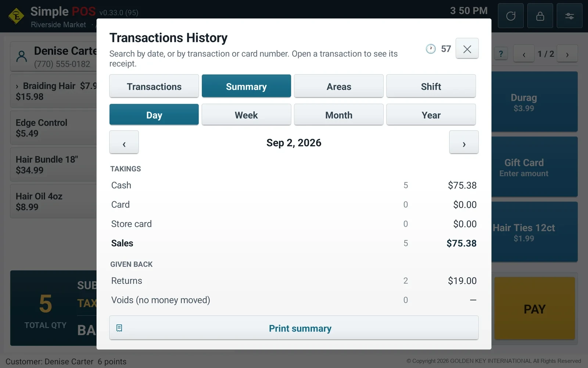Click the clock timer icon beside 57
Viewport: 588px width, 368px height.
tap(431, 49)
